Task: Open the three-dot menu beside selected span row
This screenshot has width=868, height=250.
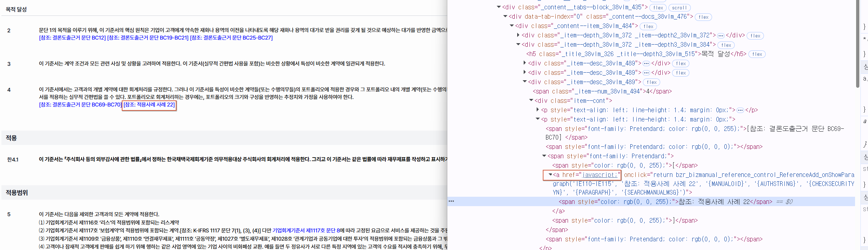Action: (451, 201)
